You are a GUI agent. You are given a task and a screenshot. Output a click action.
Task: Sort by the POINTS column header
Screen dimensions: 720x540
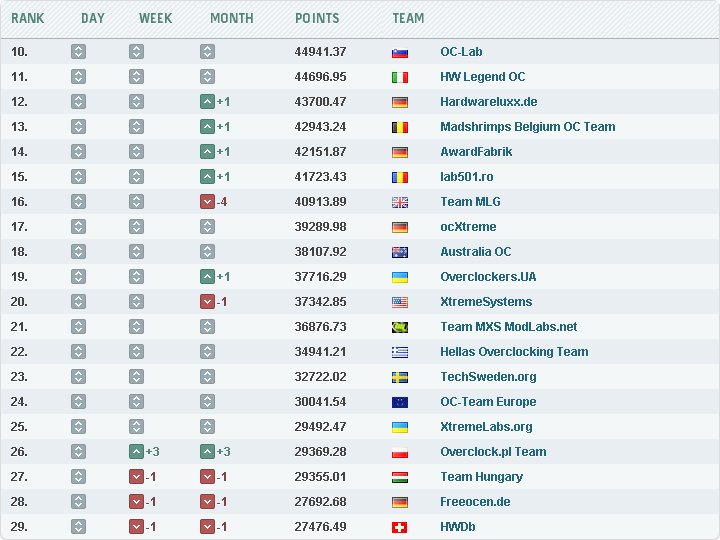pos(317,18)
